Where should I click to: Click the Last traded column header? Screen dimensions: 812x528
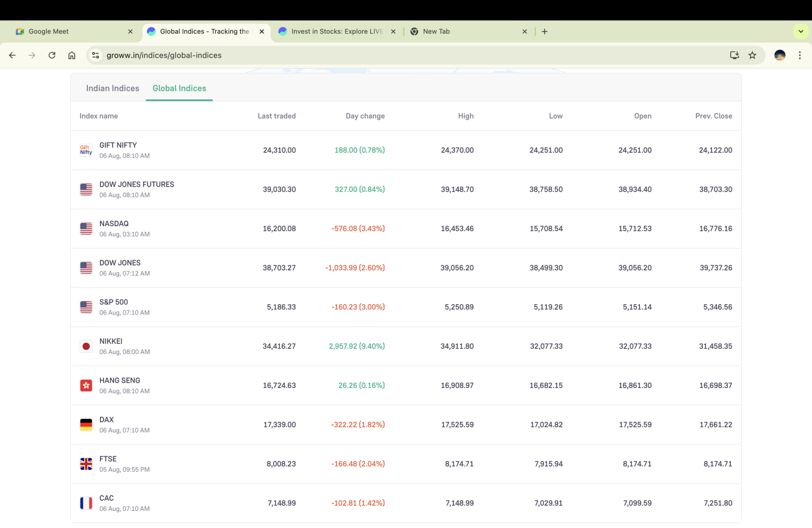click(277, 116)
